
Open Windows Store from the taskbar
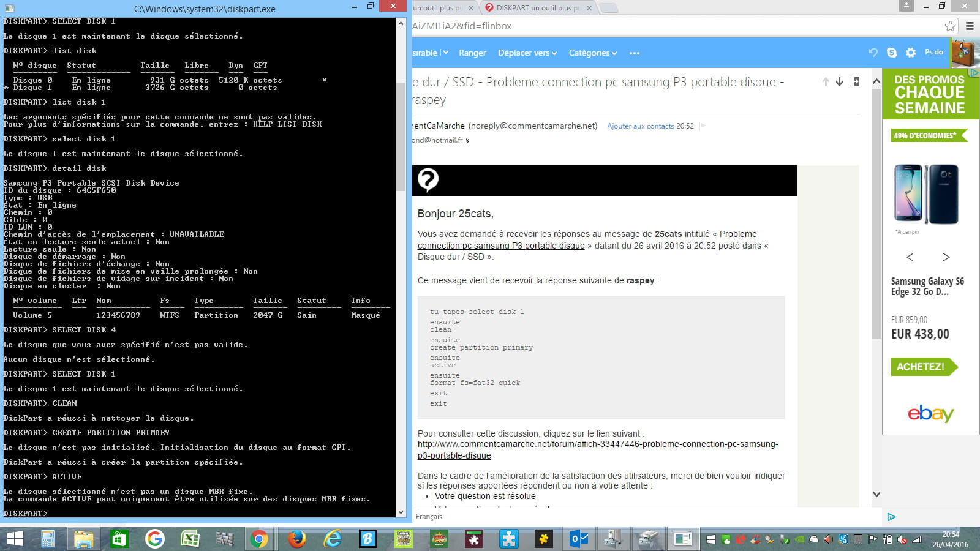(119, 539)
